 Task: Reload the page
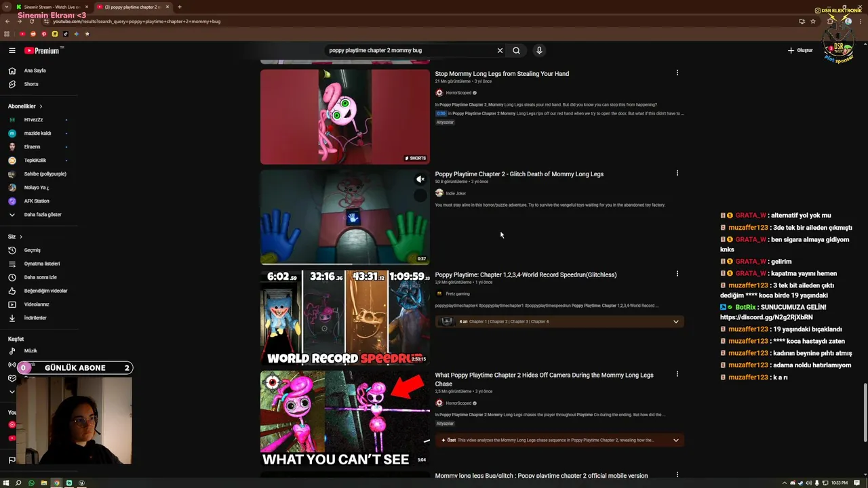(x=31, y=21)
